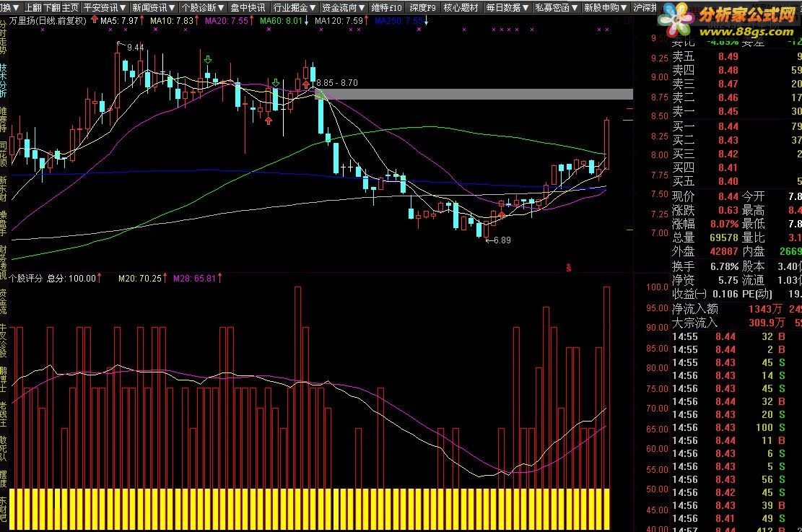Click the red up-arrow buy signal below candles
This screenshot has width=802, height=532.
(x=269, y=121)
